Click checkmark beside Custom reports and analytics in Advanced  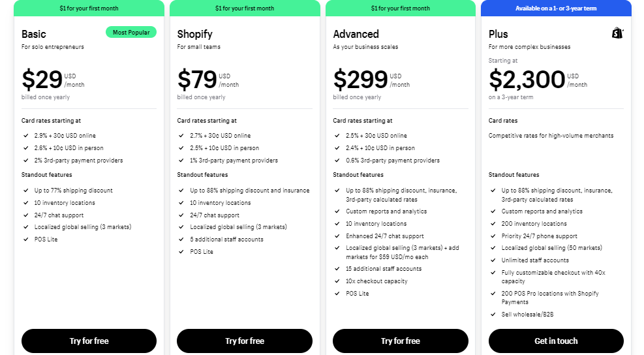[x=337, y=211]
